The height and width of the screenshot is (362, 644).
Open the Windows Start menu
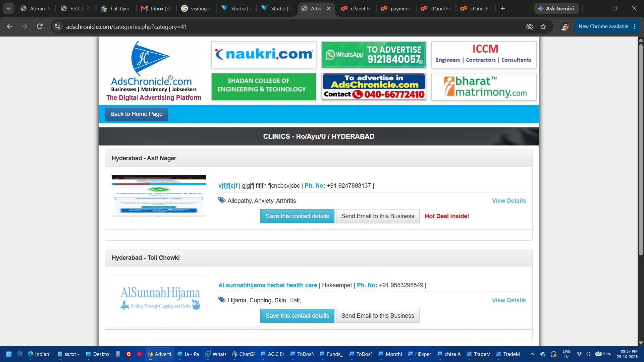coord(9,354)
